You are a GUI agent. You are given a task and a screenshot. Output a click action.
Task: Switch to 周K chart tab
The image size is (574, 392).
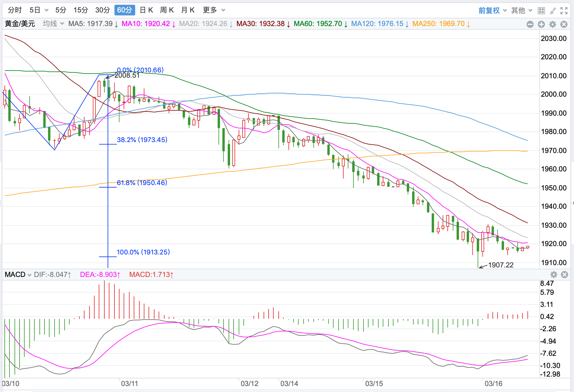tap(167, 10)
